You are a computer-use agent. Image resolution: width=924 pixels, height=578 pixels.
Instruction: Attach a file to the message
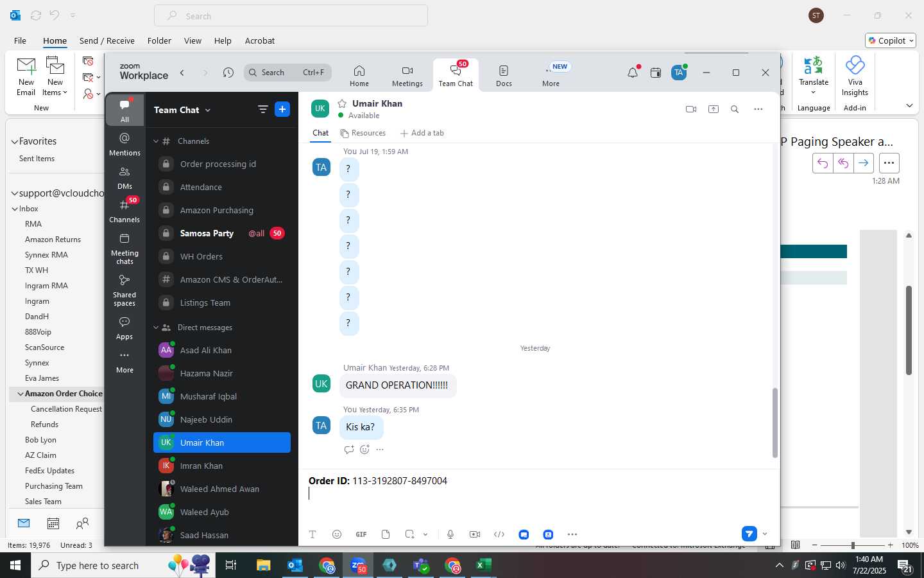386,534
